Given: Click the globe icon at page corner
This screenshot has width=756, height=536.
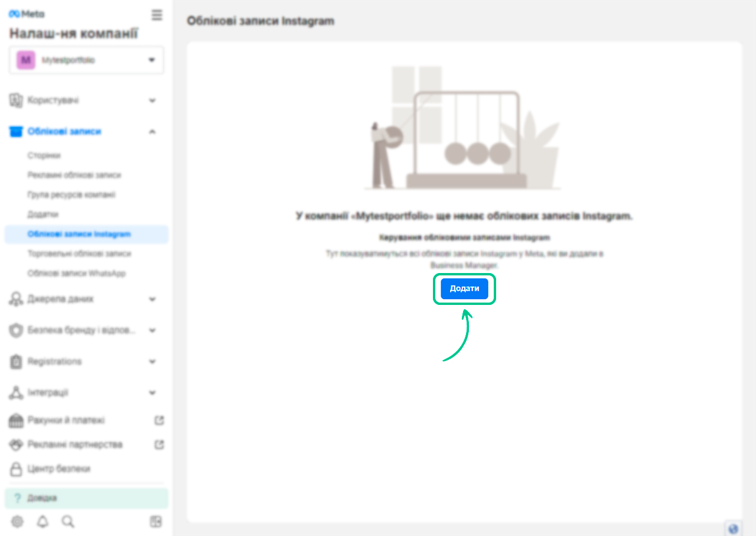Looking at the screenshot, I should (733, 529).
